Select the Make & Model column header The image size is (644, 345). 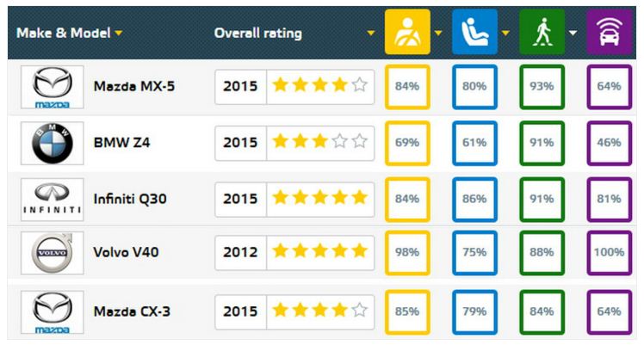(x=65, y=34)
